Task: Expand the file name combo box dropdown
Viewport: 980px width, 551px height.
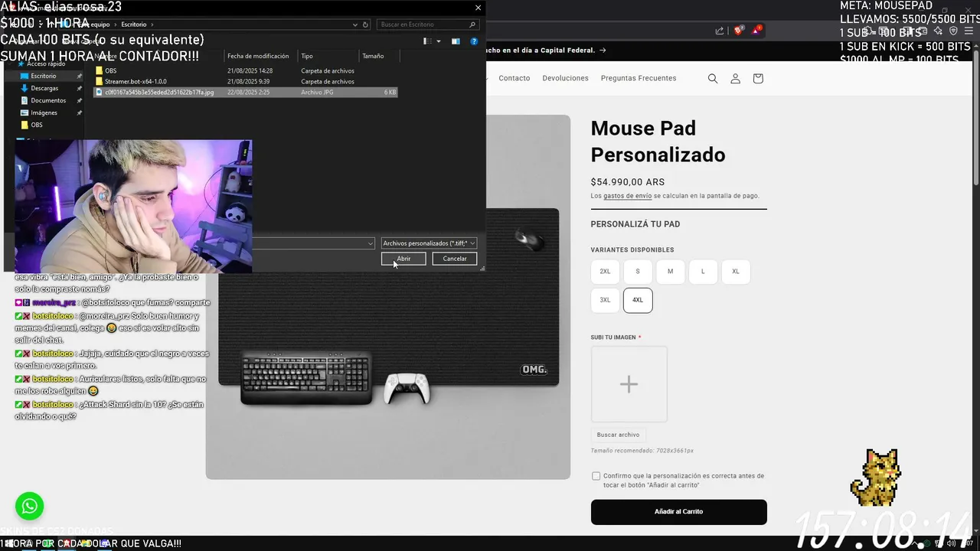Action: tap(371, 243)
